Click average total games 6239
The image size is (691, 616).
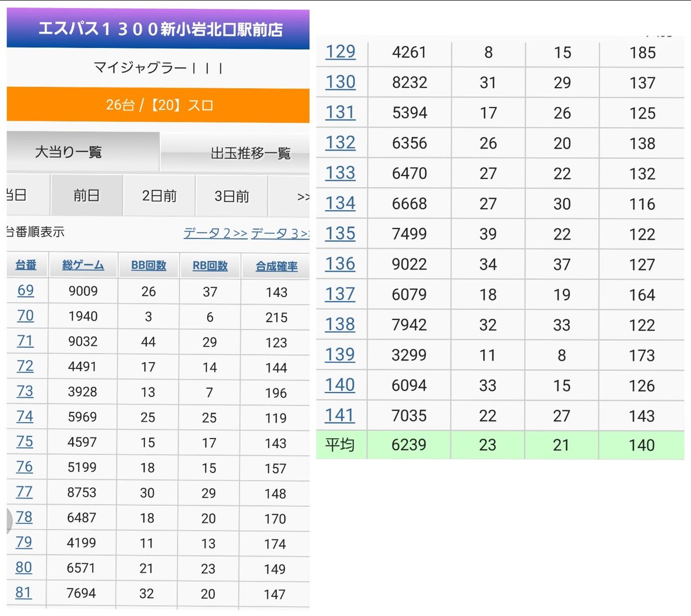pyautogui.click(x=409, y=445)
